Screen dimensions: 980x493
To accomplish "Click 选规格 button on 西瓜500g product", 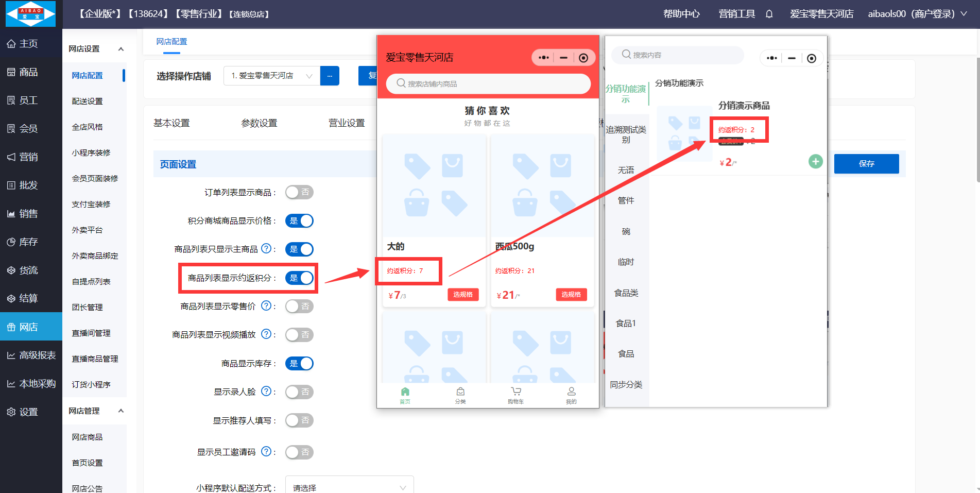I will coord(571,294).
